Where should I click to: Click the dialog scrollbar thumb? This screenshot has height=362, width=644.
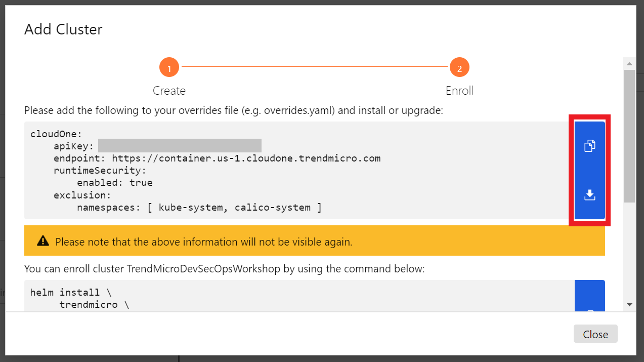(629, 136)
